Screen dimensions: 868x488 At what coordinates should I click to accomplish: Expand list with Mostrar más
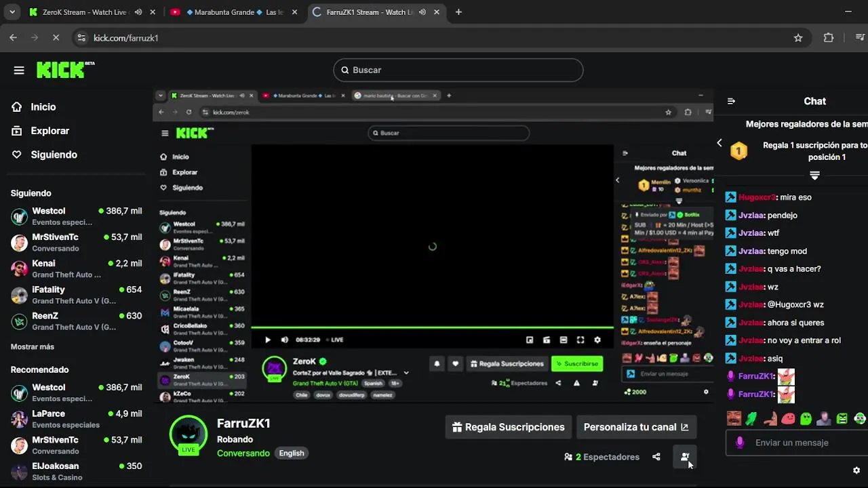pos(33,346)
